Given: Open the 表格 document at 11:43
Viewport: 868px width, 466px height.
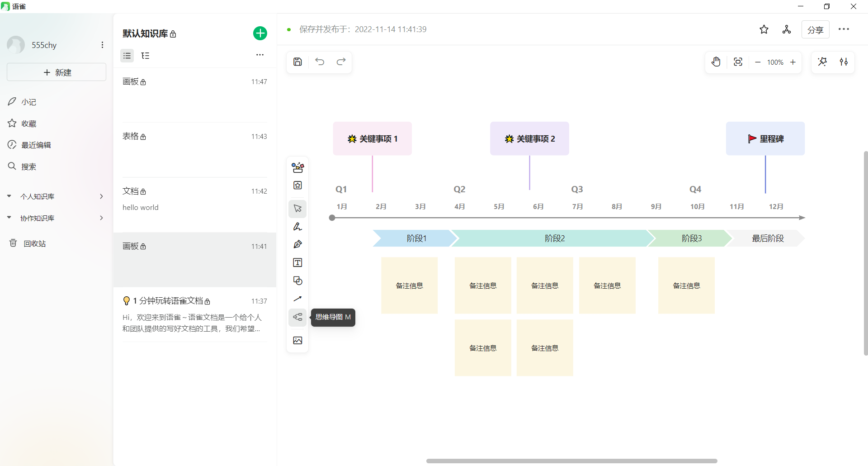Looking at the screenshot, I should (x=195, y=150).
